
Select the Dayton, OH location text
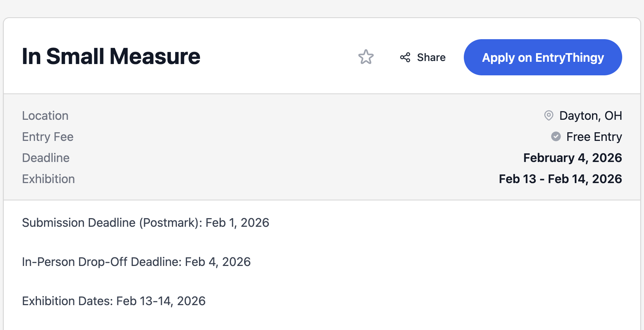[591, 116]
